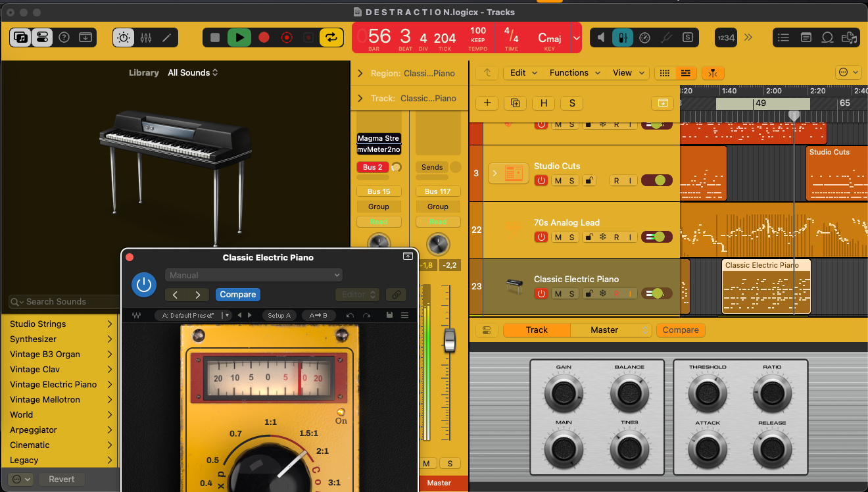Mute the Classic Electric Piano track
Image resolution: width=868 pixels, height=492 pixels.
click(558, 294)
